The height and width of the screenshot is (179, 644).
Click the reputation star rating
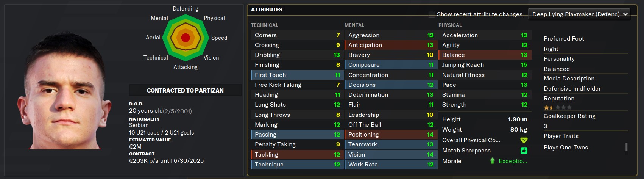[x=558, y=108]
